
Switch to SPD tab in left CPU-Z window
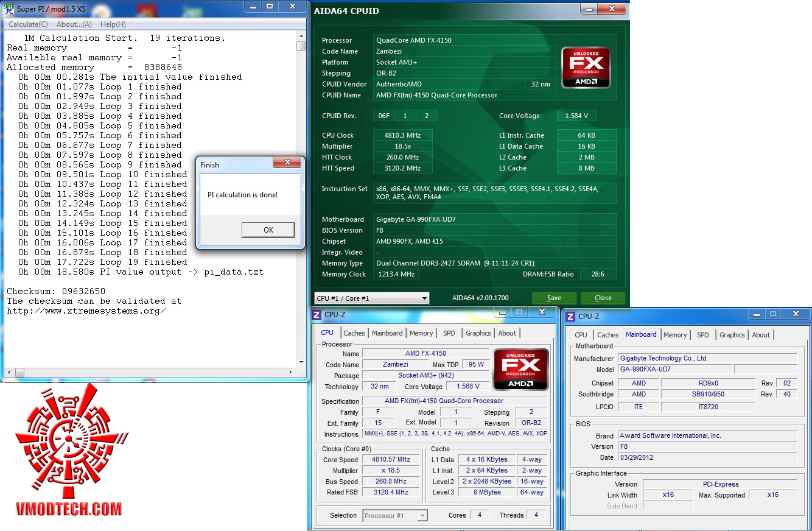tap(449, 333)
